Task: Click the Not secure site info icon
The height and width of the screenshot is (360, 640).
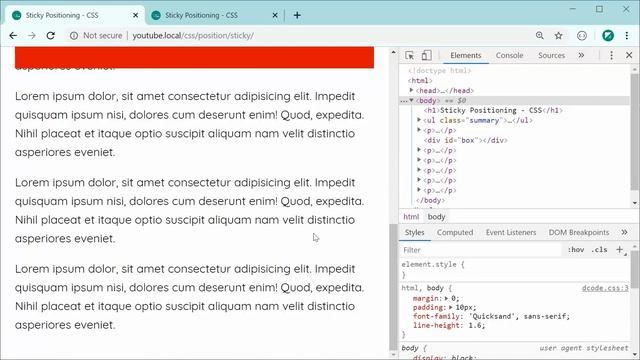Action: coord(73,36)
